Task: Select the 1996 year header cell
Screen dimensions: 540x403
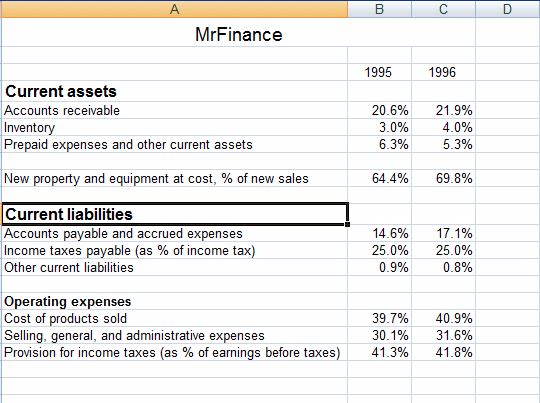Action: point(444,72)
